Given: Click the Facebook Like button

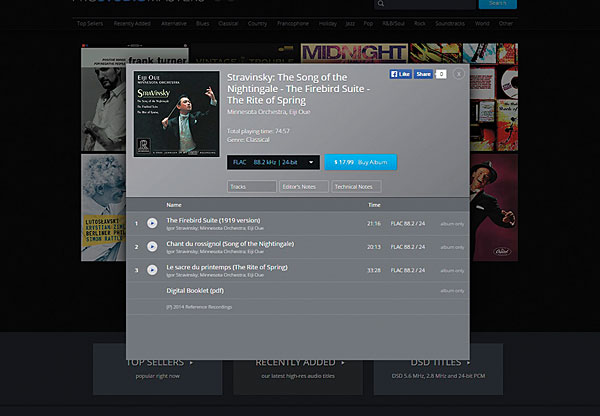Looking at the screenshot, I should click(400, 74).
